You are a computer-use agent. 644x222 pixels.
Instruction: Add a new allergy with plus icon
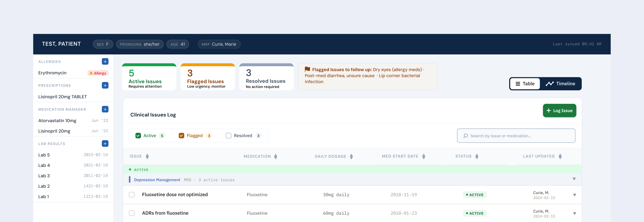pos(105,61)
